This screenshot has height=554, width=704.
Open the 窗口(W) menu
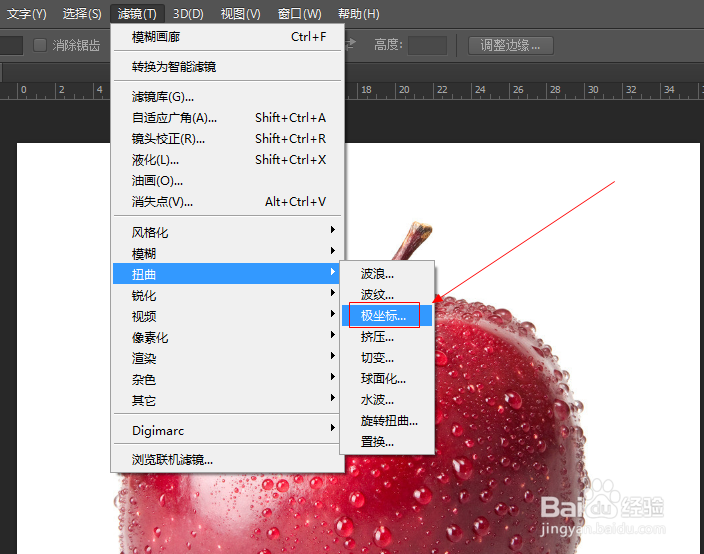point(299,13)
